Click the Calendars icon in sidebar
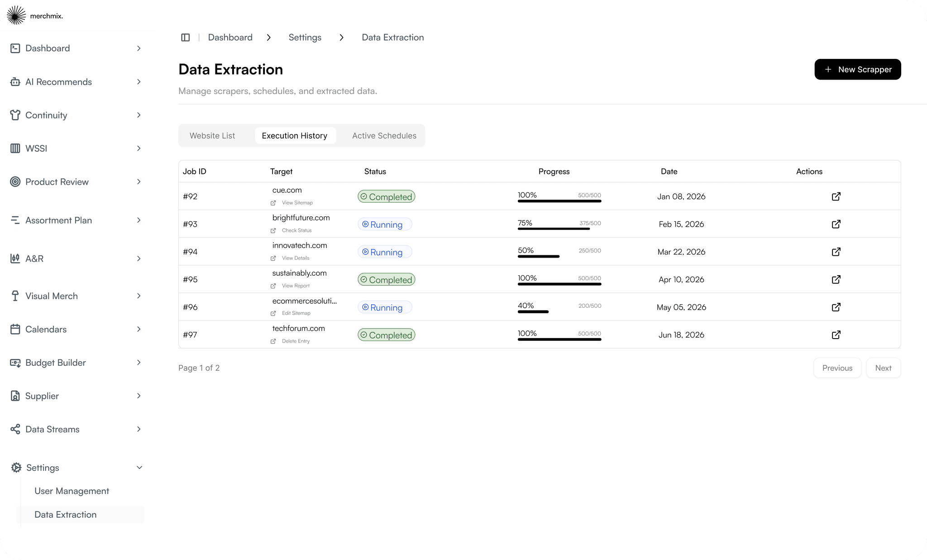Screen dimensions: 927x560 [15, 329]
